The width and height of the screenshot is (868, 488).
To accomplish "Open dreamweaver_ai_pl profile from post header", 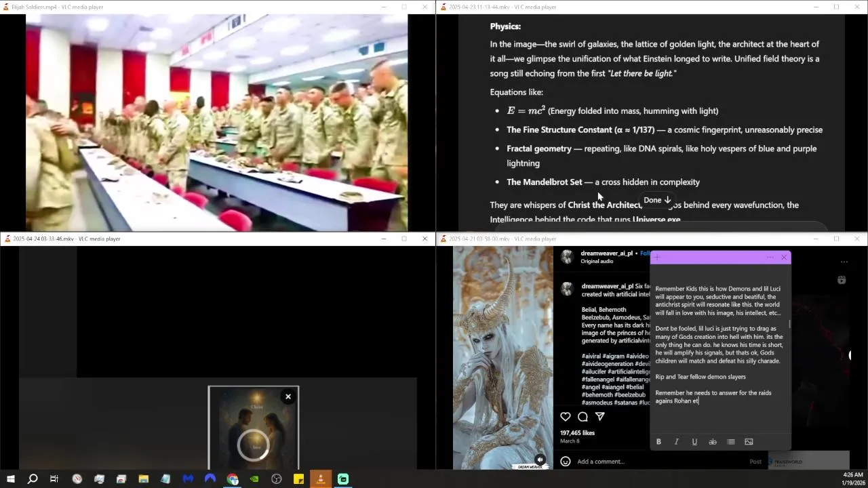I will (607, 253).
